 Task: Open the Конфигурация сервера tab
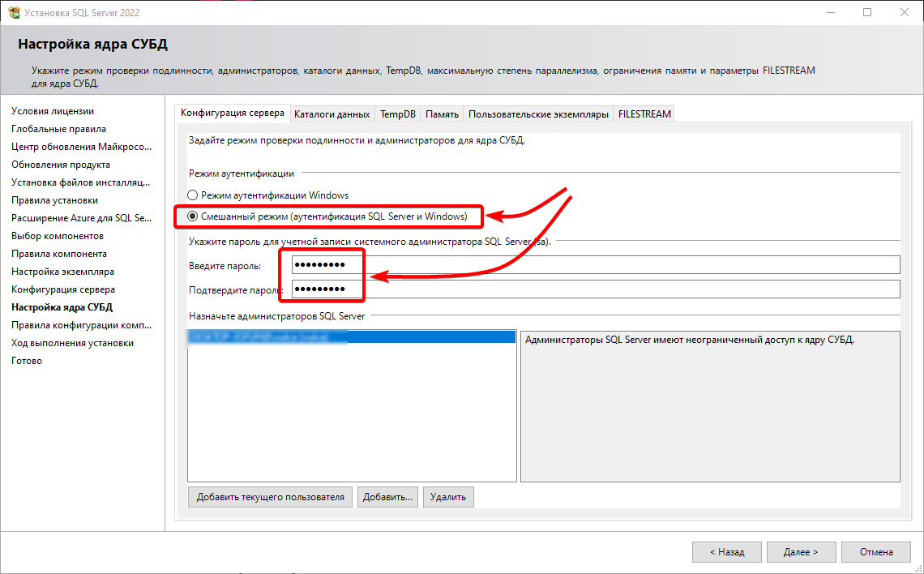(232, 114)
